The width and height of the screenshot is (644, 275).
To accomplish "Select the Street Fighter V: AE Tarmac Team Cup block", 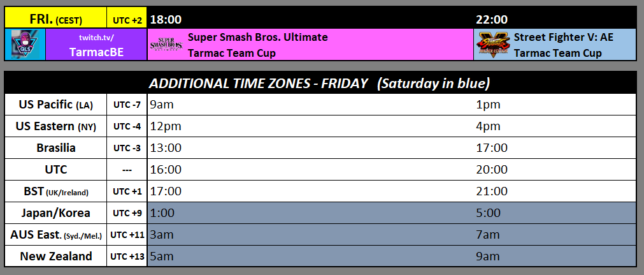I will point(555,45).
